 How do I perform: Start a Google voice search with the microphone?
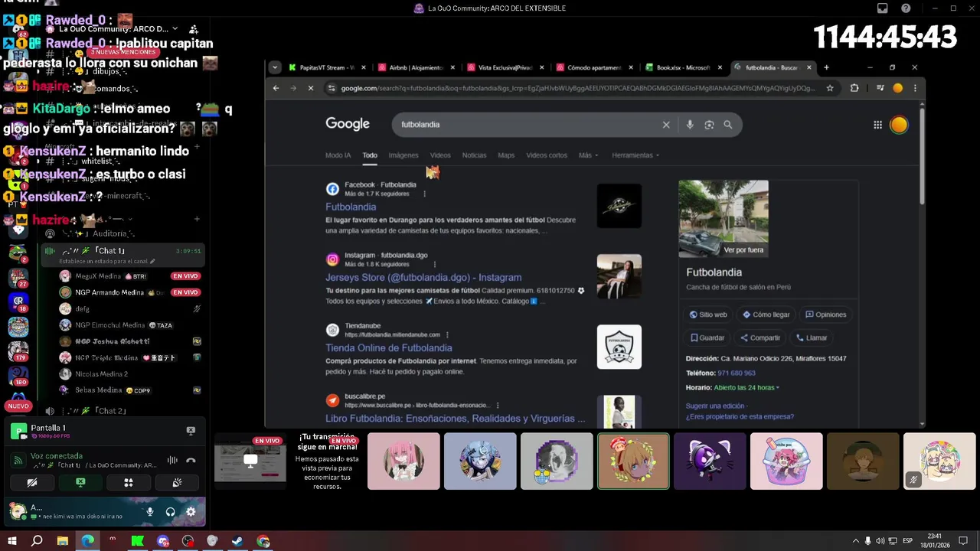pyautogui.click(x=690, y=125)
